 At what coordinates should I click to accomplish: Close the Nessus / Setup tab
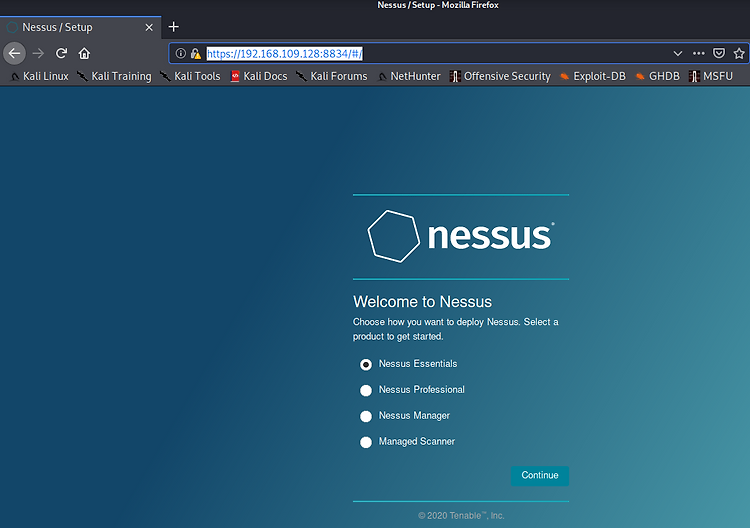(x=149, y=27)
